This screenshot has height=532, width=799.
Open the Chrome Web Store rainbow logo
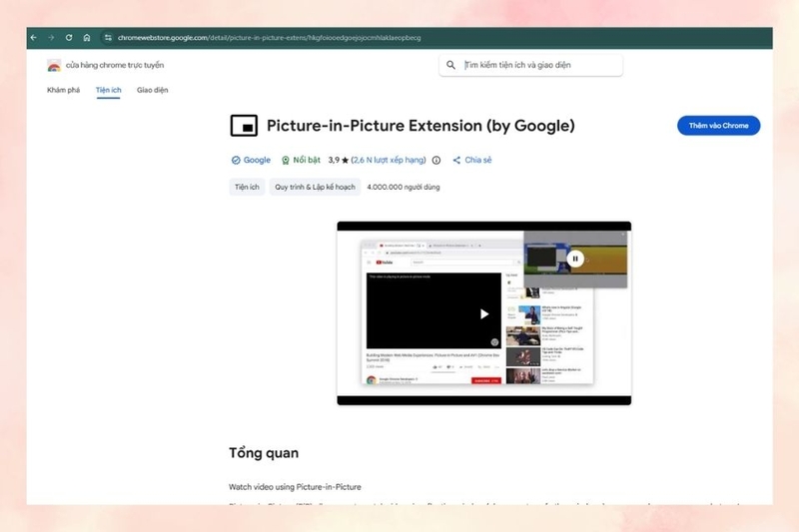(54, 66)
